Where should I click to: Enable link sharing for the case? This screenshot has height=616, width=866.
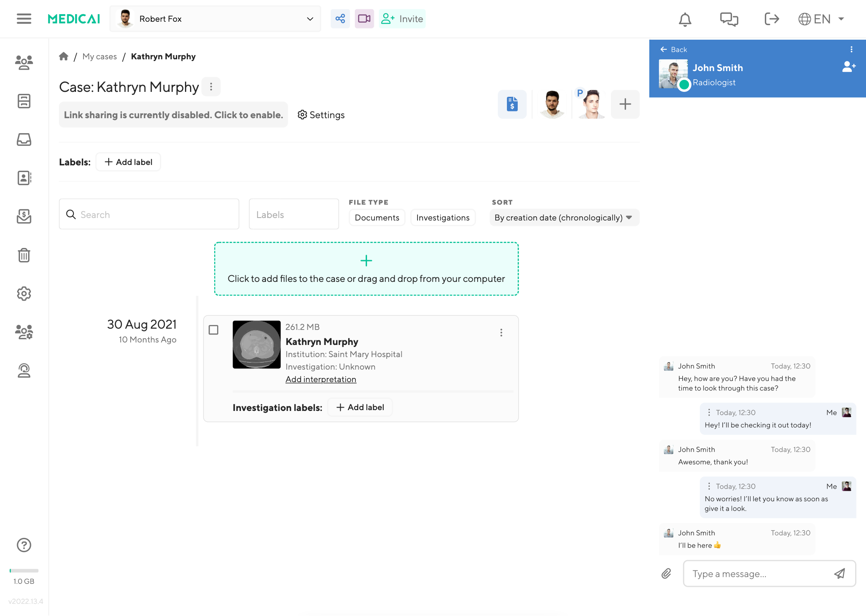pos(173,114)
